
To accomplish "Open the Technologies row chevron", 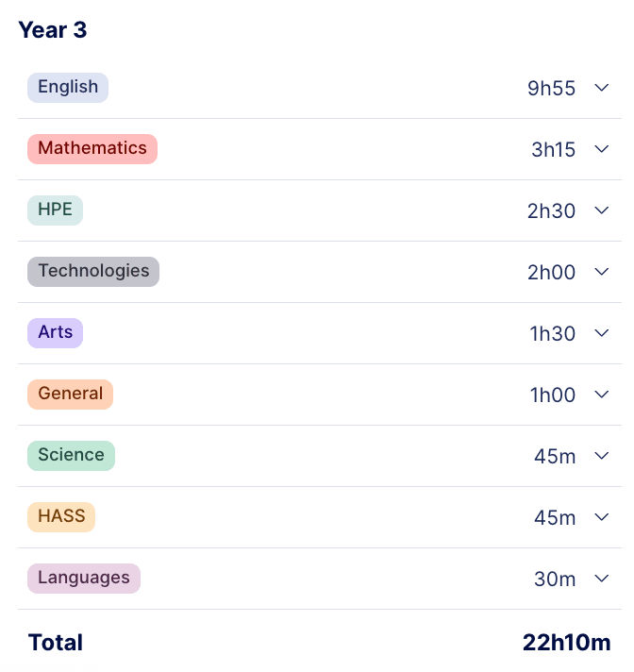I will 602,272.
